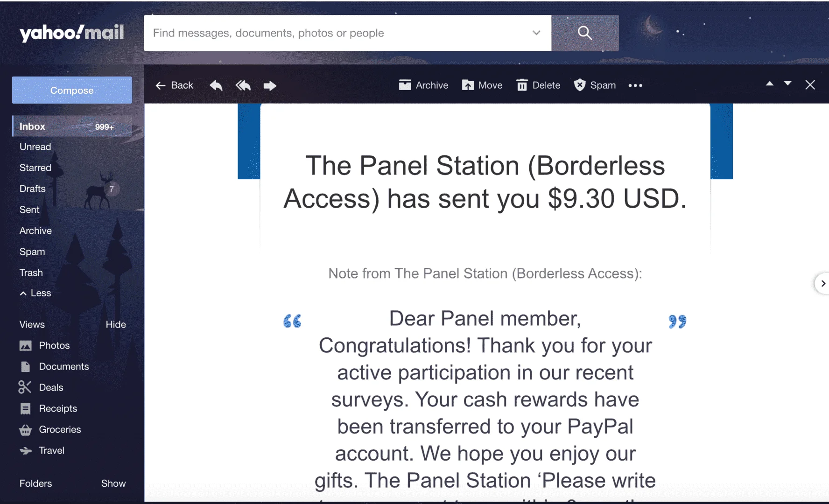Screen dimensions: 829x504
Task: Compose a new email
Action: tap(72, 90)
